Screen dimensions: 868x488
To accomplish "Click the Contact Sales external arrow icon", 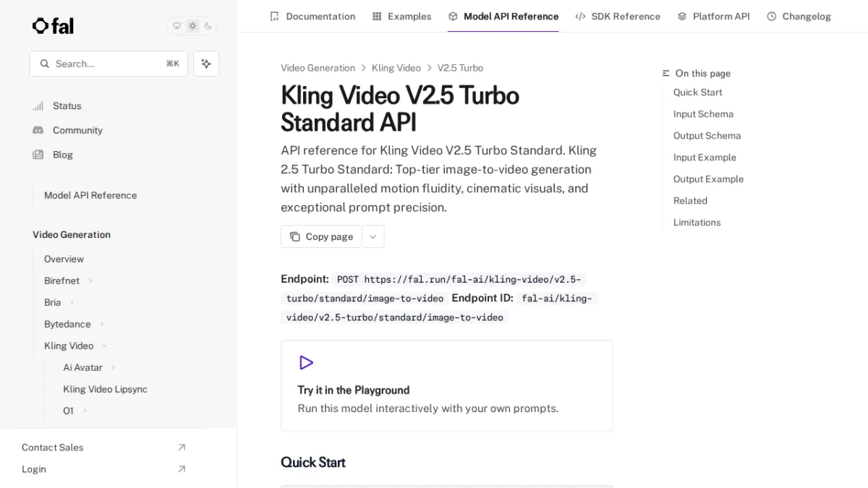I will click(x=182, y=448).
